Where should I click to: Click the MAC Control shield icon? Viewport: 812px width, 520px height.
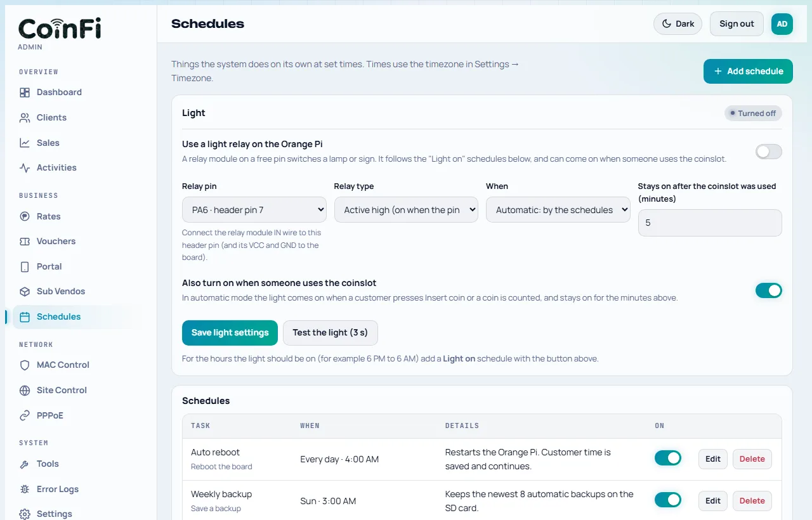coord(25,365)
